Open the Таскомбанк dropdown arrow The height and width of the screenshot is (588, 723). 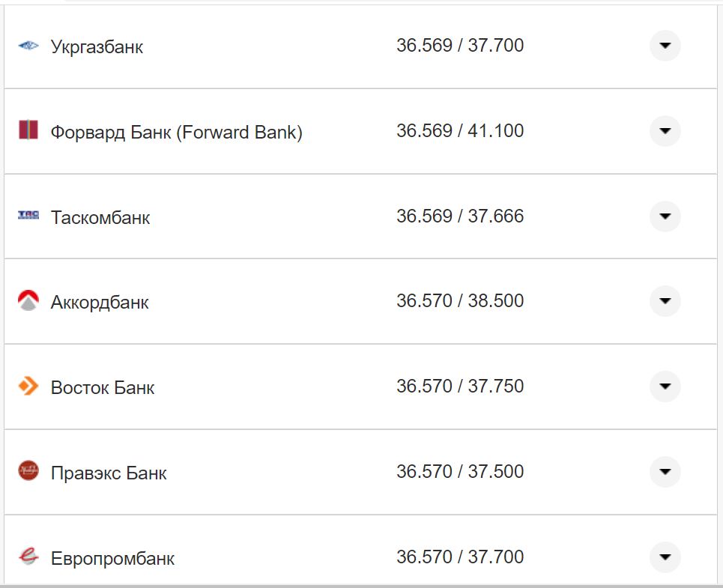coord(665,216)
